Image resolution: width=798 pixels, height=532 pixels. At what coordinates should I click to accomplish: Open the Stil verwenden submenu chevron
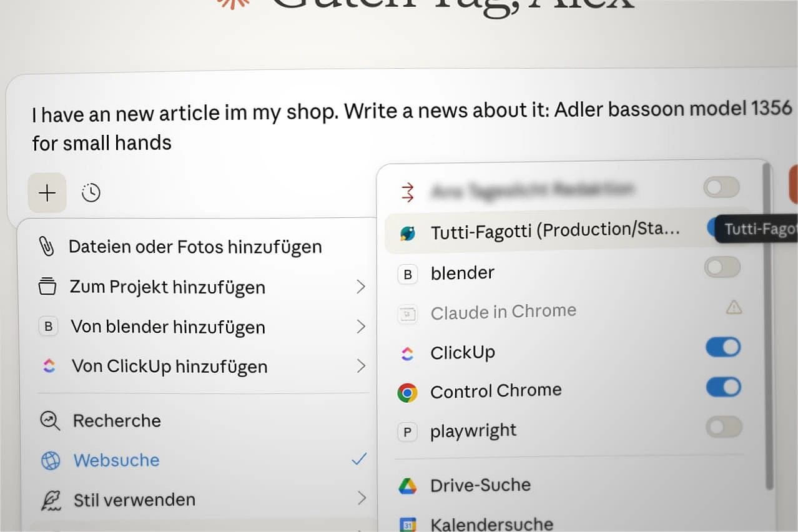point(361,498)
